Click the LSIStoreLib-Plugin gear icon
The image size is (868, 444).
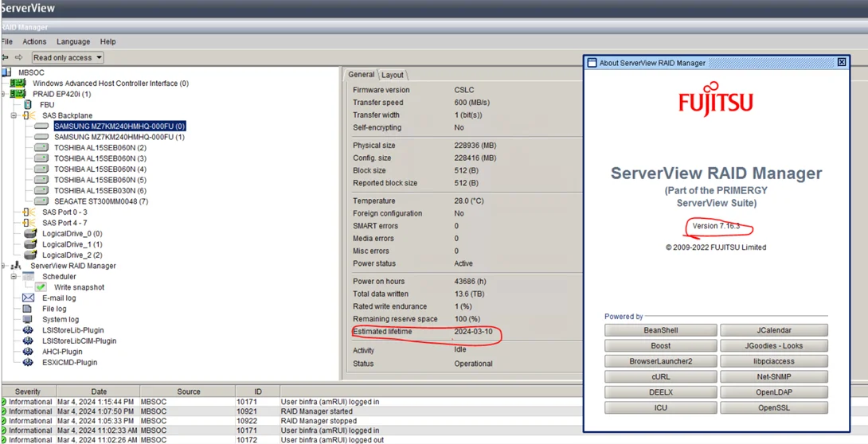(28, 330)
